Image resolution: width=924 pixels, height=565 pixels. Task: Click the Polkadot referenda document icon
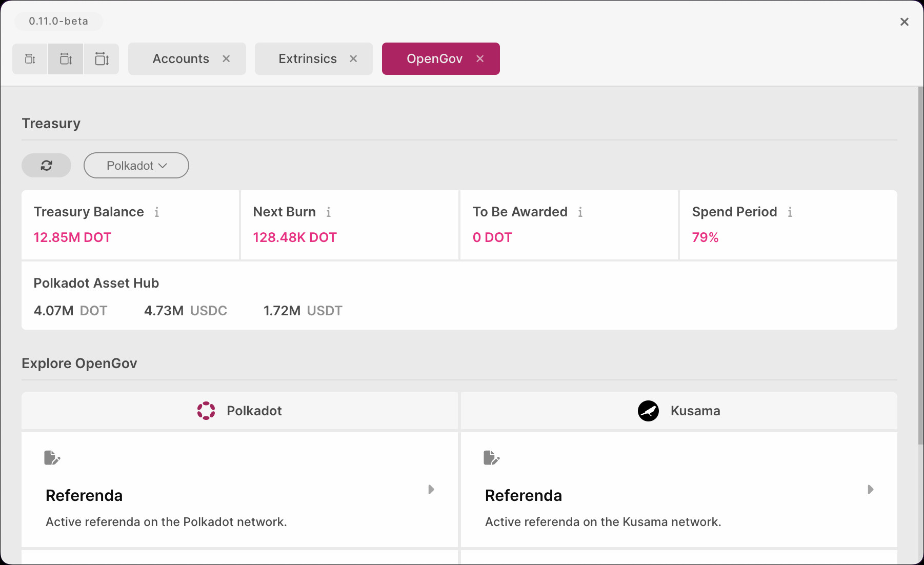tap(52, 457)
